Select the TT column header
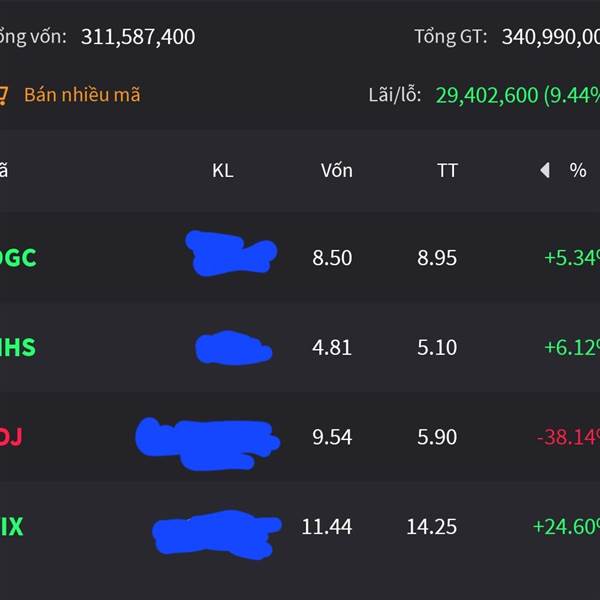600x600 pixels. [447, 171]
